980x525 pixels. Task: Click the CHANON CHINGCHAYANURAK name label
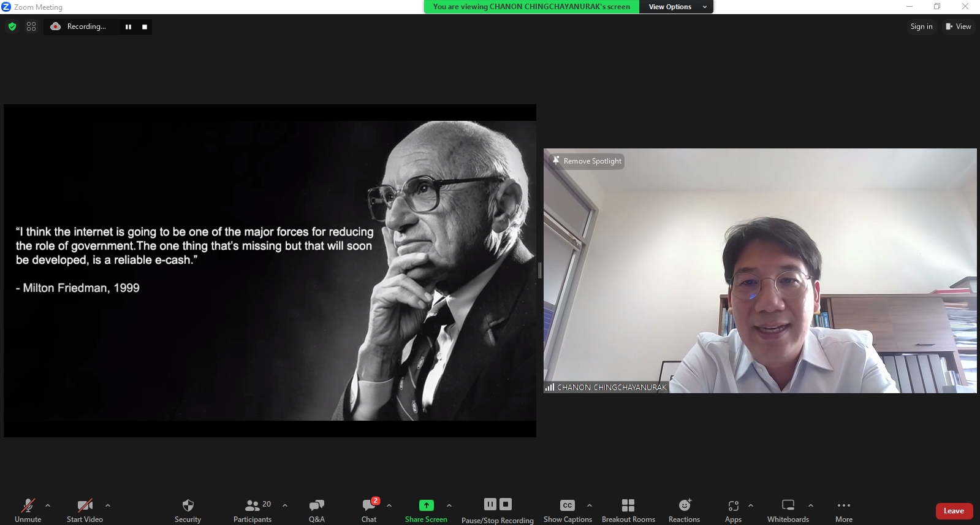(606, 388)
